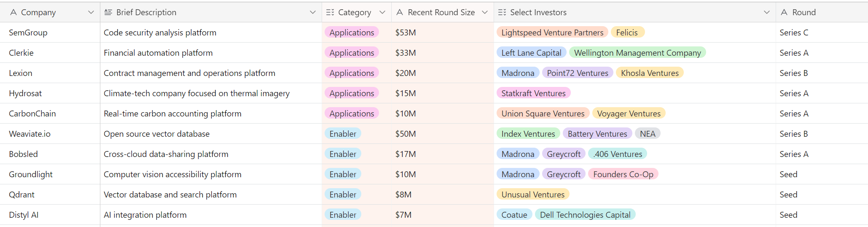
Task: Click the Index Ventures tag
Action: pos(528,134)
